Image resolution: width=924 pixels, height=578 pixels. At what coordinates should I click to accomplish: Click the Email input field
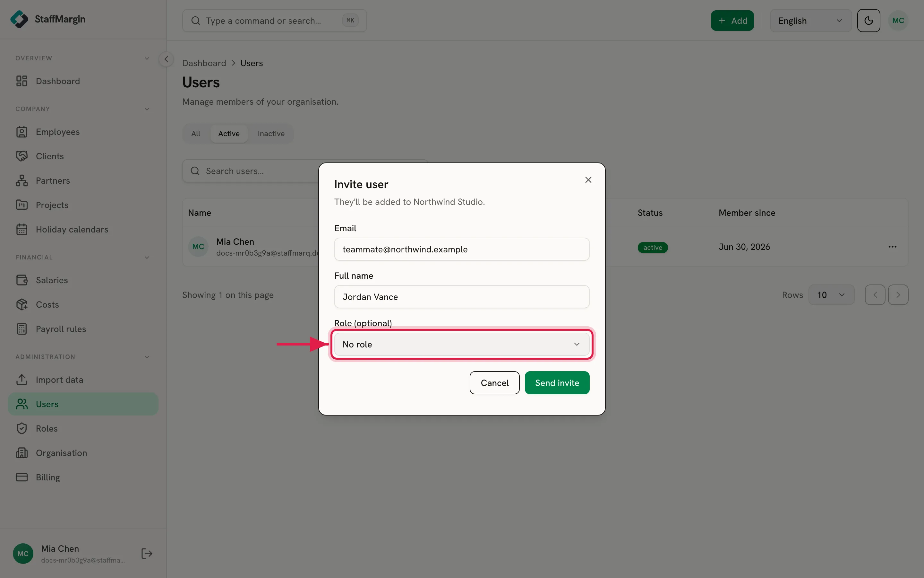(x=462, y=249)
